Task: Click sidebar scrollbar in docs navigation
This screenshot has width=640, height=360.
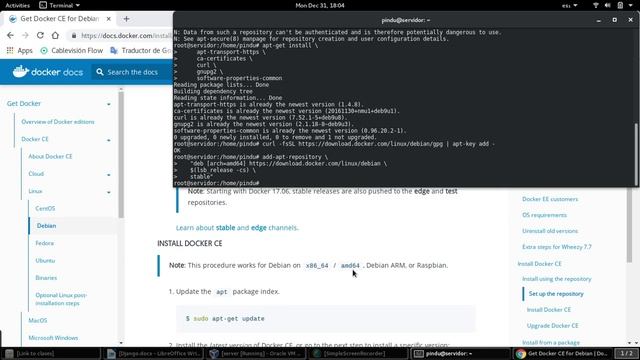Action: pos(121,155)
